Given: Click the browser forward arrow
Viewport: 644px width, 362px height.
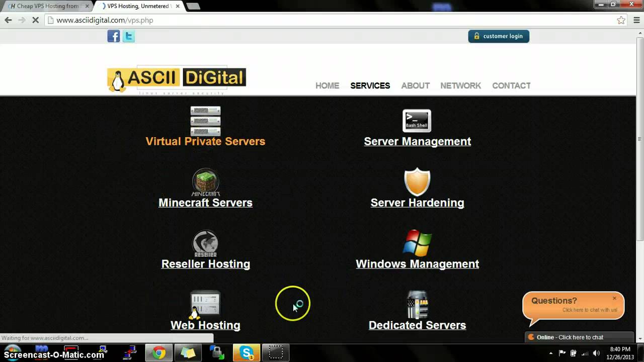Looking at the screenshot, I should (x=22, y=20).
